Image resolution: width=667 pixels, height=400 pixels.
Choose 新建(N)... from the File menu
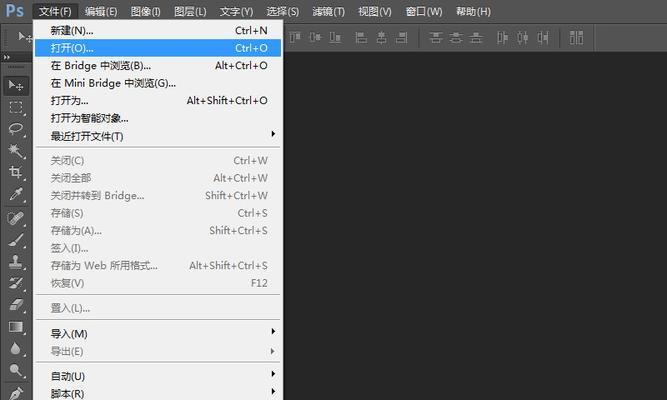[x=158, y=31]
